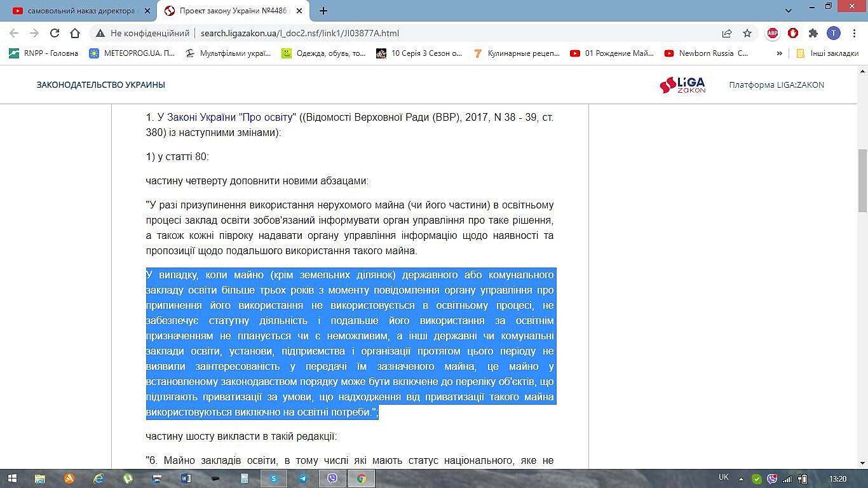Open the share page icon in address bar
868x488 pixels.
[x=727, y=33]
